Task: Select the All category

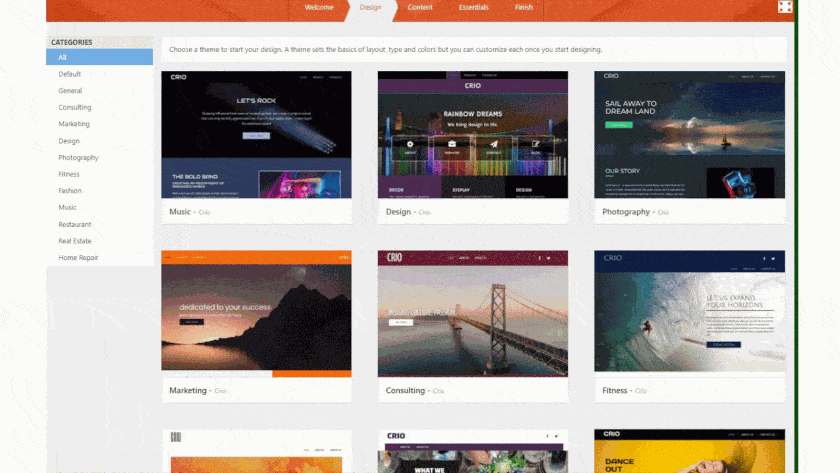Action: [x=99, y=57]
